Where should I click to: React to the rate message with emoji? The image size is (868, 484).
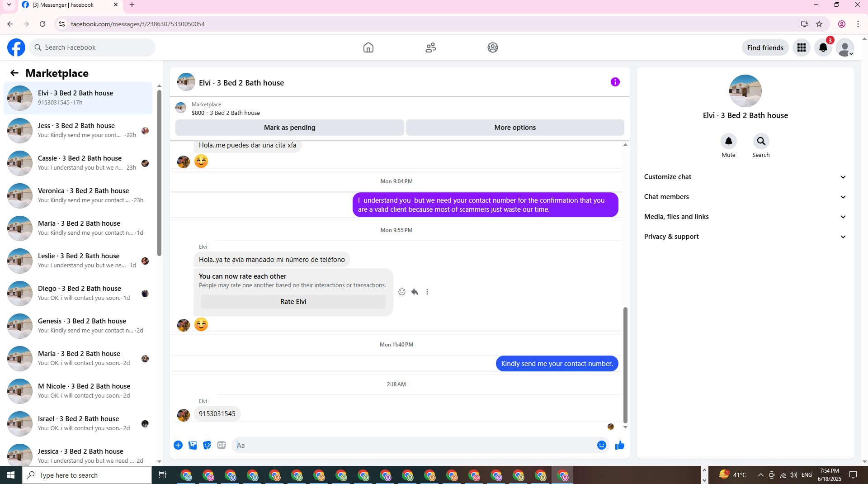point(402,292)
